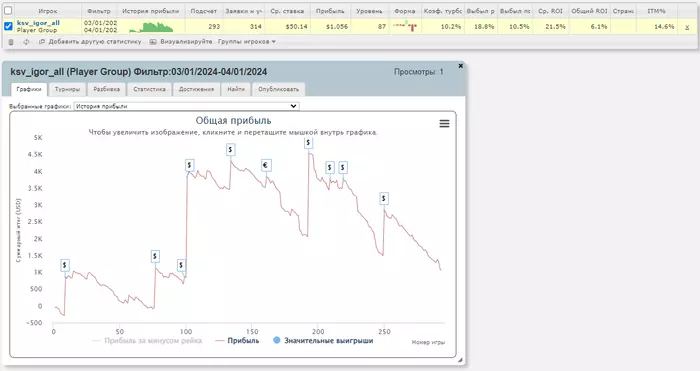Sort by the Прибыль column header
The image size is (700, 371).
click(x=330, y=11)
